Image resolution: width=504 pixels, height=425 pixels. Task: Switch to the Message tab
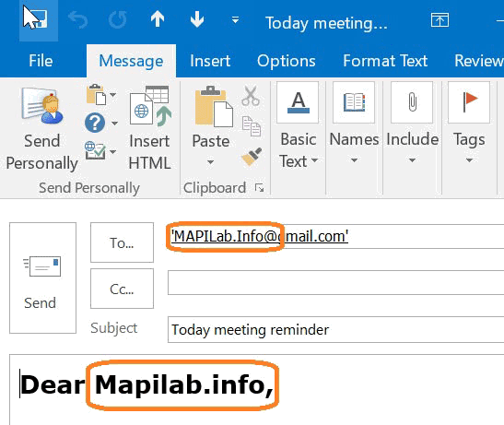point(131,61)
